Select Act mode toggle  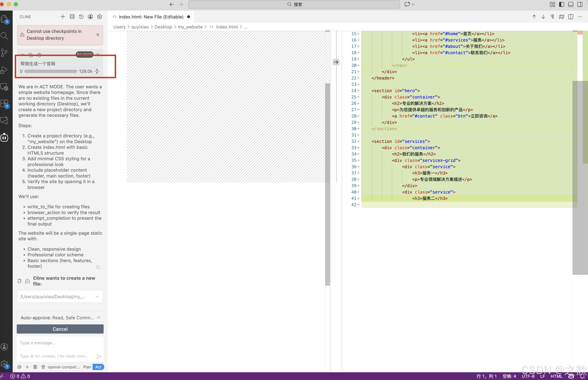[x=98, y=367]
